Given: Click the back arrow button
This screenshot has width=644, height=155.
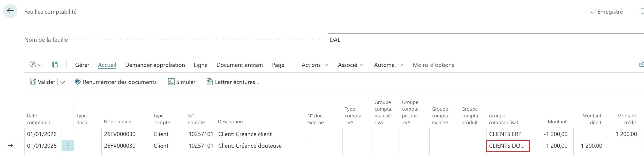Looking at the screenshot, I should tap(10, 11).
